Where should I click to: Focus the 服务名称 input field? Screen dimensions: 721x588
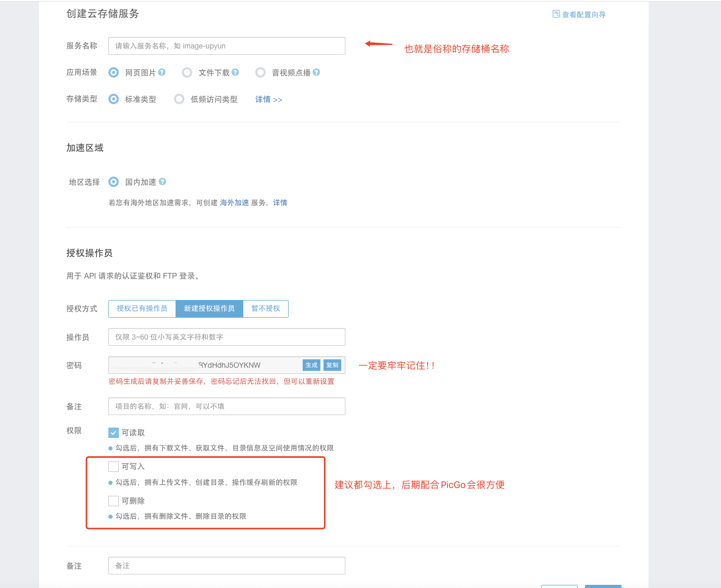(x=227, y=46)
